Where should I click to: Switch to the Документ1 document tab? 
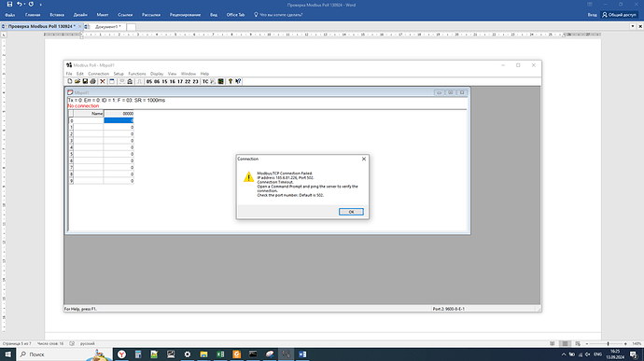click(x=107, y=27)
